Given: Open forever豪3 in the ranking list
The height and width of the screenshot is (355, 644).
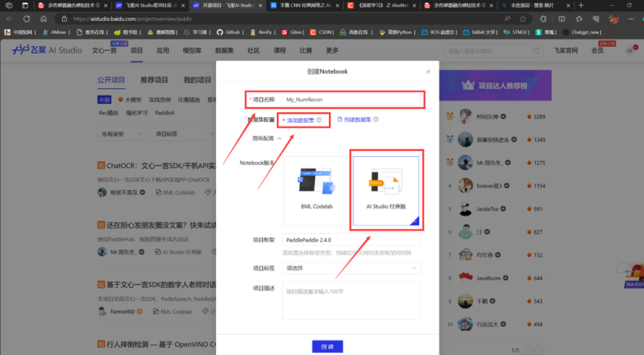Looking at the screenshot, I should [x=489, y=186].
